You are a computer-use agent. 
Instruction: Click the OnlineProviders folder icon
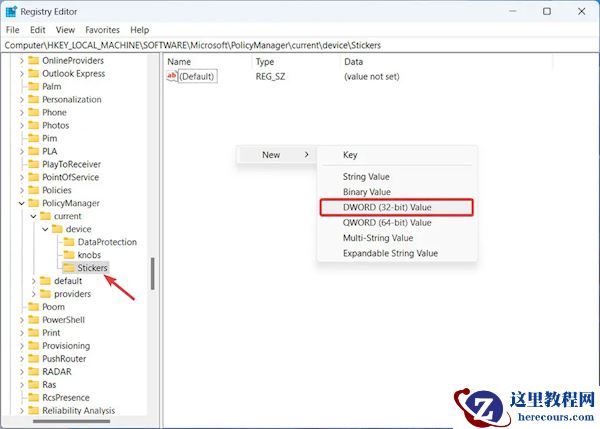[34, 60]
